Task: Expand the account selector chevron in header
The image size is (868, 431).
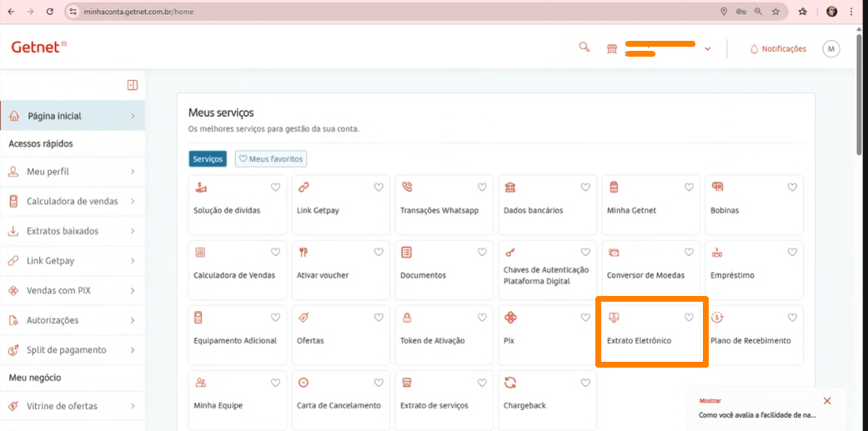Action: [x=707, y=48]
